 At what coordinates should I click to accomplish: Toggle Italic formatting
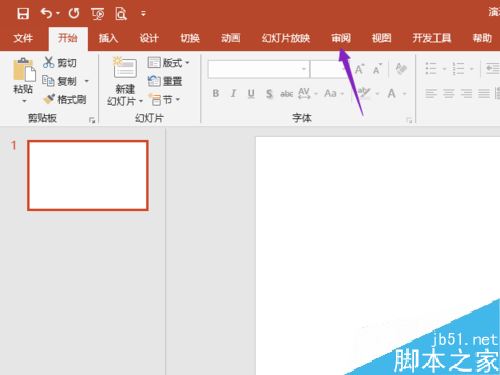click(x=233, y=93)
